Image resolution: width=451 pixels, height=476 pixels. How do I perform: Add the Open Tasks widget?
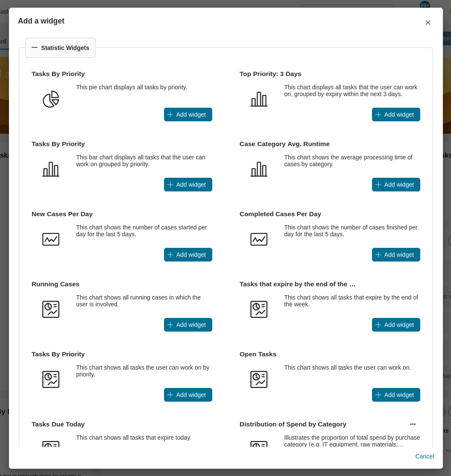(x=396, y=395)
